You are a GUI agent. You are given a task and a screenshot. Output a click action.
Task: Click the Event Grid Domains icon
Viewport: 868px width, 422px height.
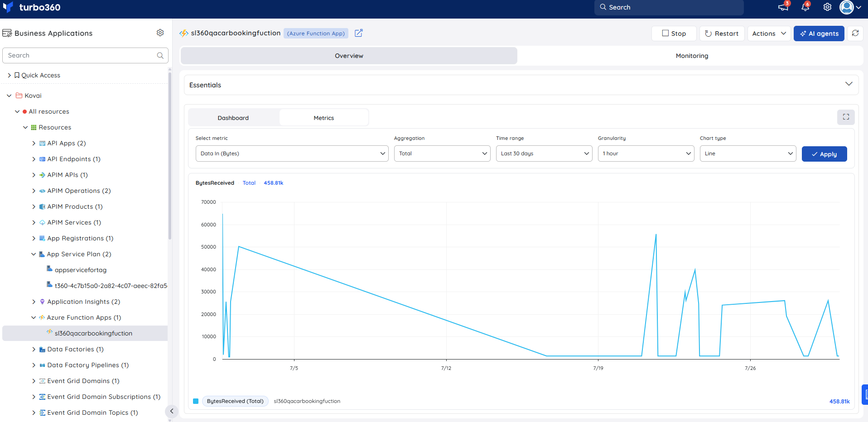(x=42, y=381)
